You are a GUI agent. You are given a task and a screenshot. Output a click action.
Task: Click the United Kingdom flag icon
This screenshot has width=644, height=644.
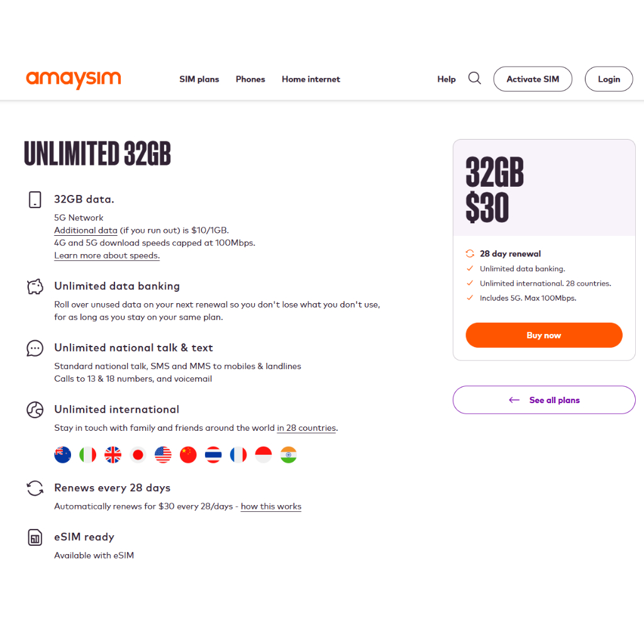(113, 455)
